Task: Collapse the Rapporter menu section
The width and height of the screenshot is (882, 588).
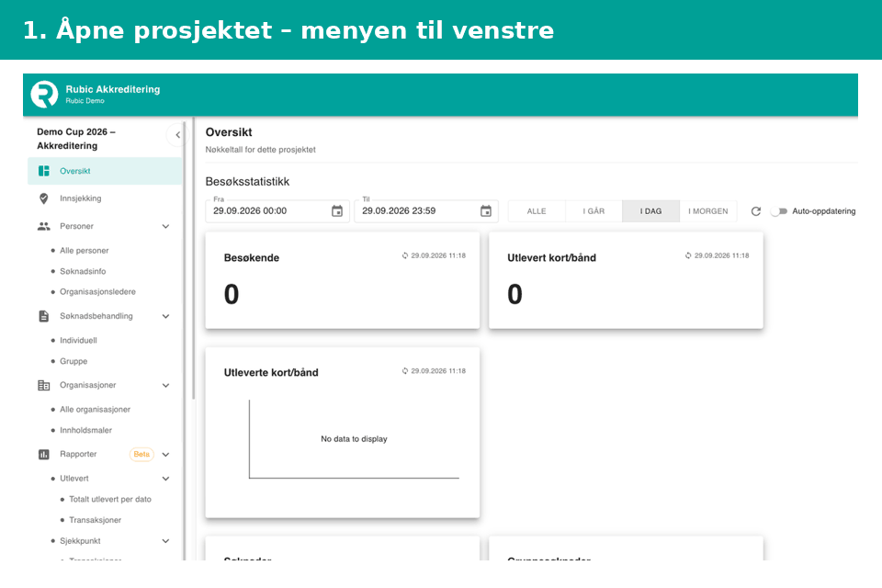Action: coord(166,455)
